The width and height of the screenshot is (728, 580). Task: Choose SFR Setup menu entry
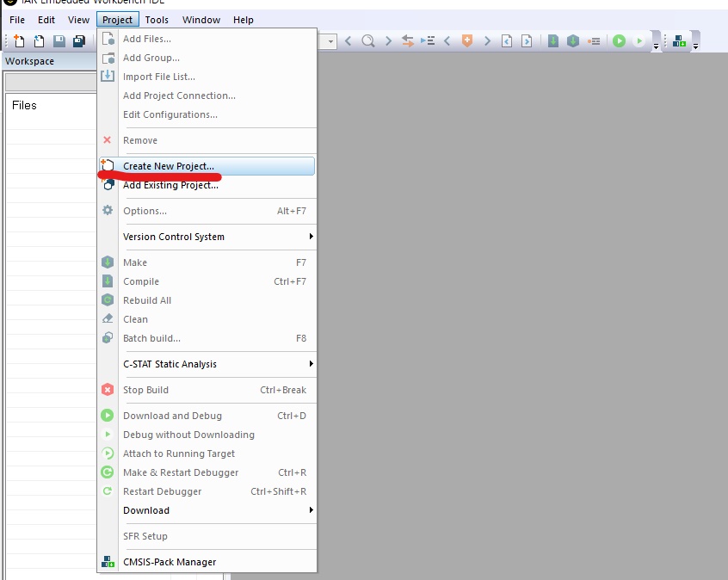207,536
